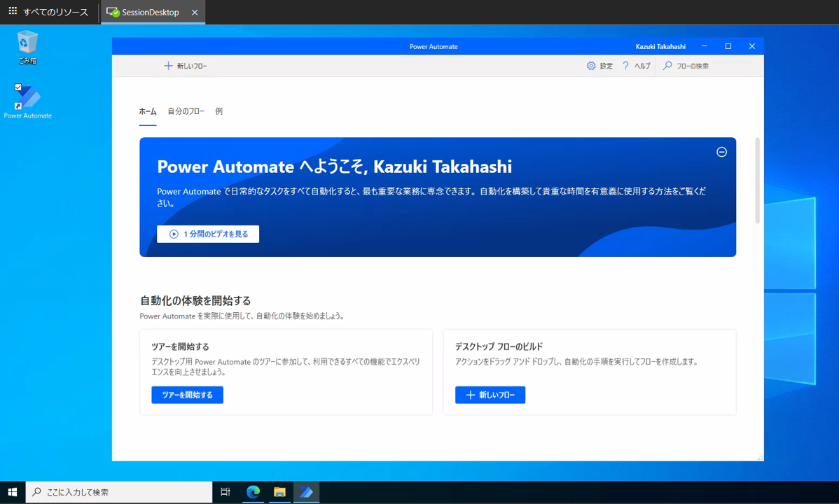Open the 例 tab
Screen dimensions: 839x504
click(218, 111)
